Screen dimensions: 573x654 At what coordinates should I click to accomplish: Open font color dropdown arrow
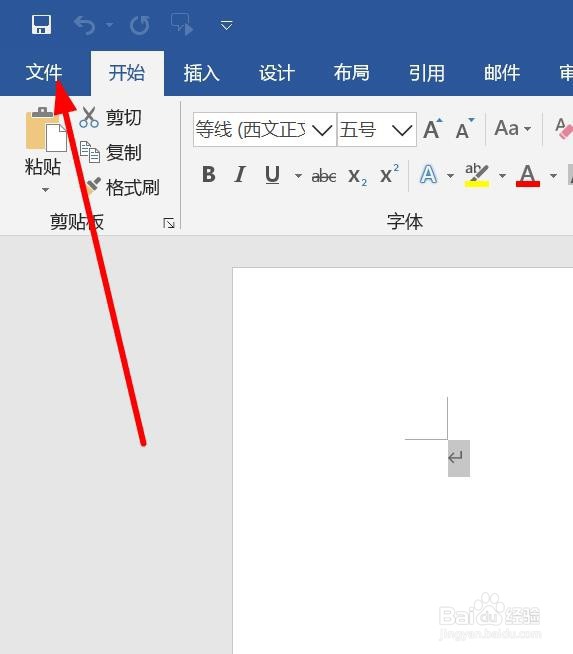[553, 176]
